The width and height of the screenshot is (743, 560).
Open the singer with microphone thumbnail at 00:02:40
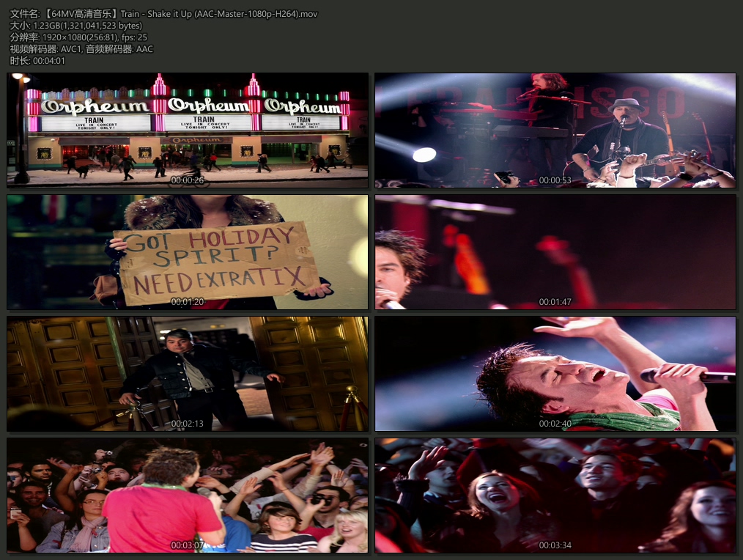555,374
